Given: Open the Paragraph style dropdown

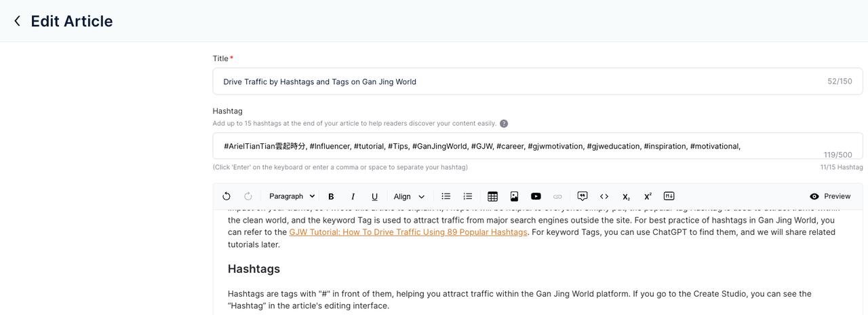Looking at the screenshot, I should tap(292, 196).
